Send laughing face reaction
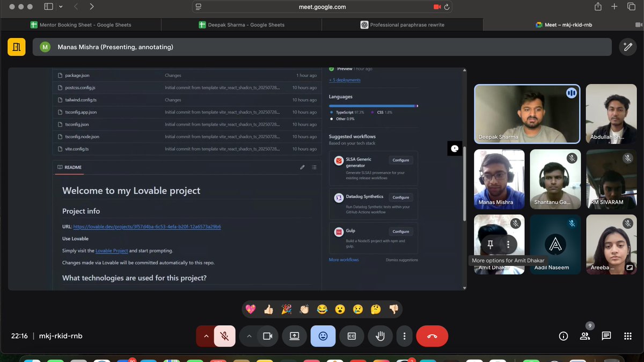 click(x=322, y=309)
